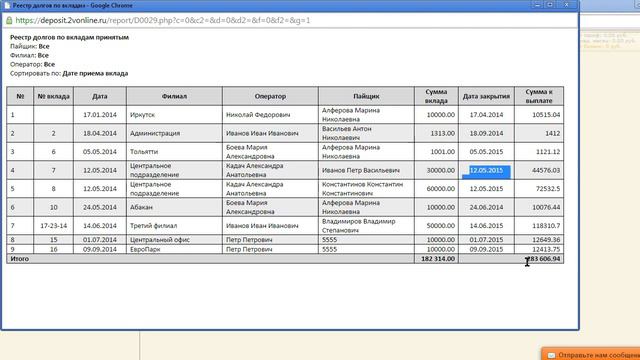Click the "№ вклада" column header

pos(53,96)
